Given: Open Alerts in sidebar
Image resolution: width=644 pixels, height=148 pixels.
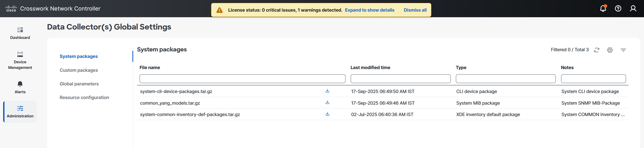Looking at the screenshot, I should (x=20, y=87).
